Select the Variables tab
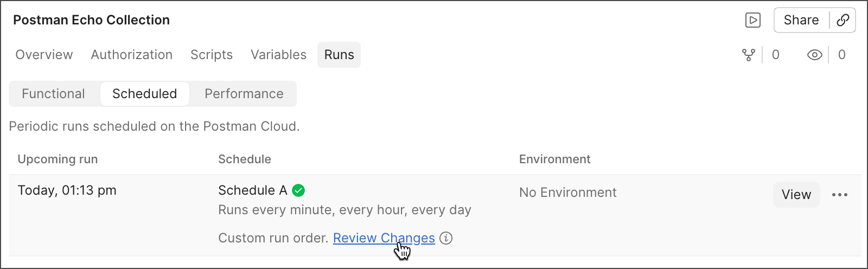The image size is (868, 269). click(278, 55)
